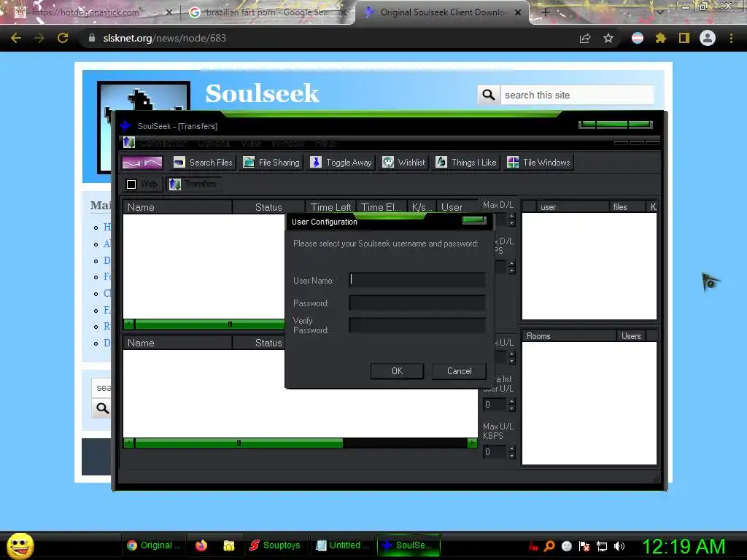Open the View menu in Soulseek
The height and width of the screenshot is (560, 747).
(x=251, y=143)
